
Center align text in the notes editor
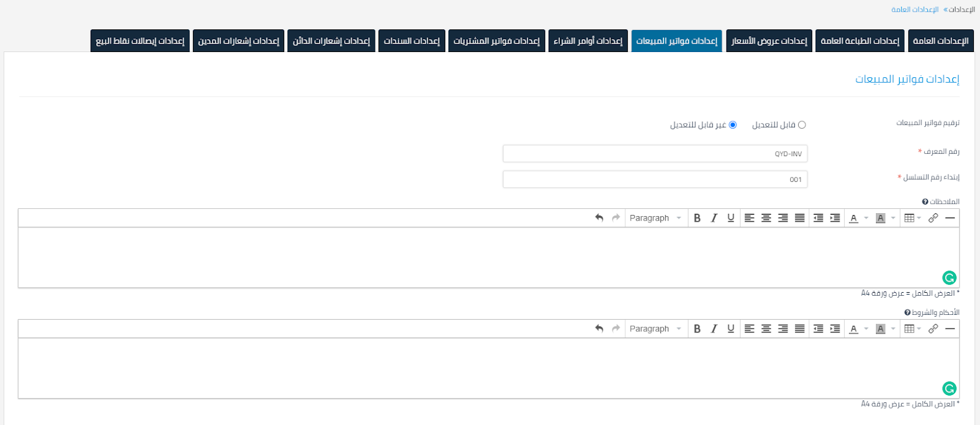766,218
